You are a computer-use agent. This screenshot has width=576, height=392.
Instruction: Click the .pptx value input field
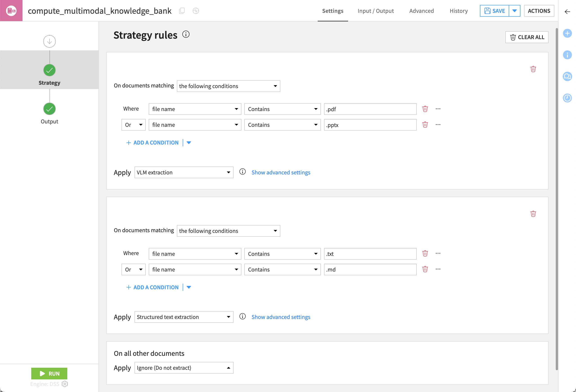coord(370,125)
